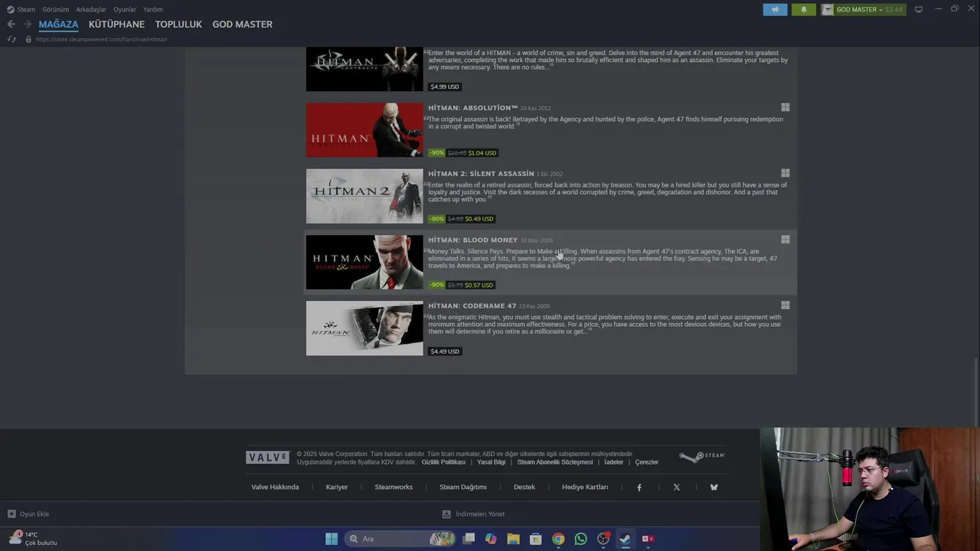Open the Steamworks footer link
This screenshot has width=980, height=551.
click(x=394, y=487)
